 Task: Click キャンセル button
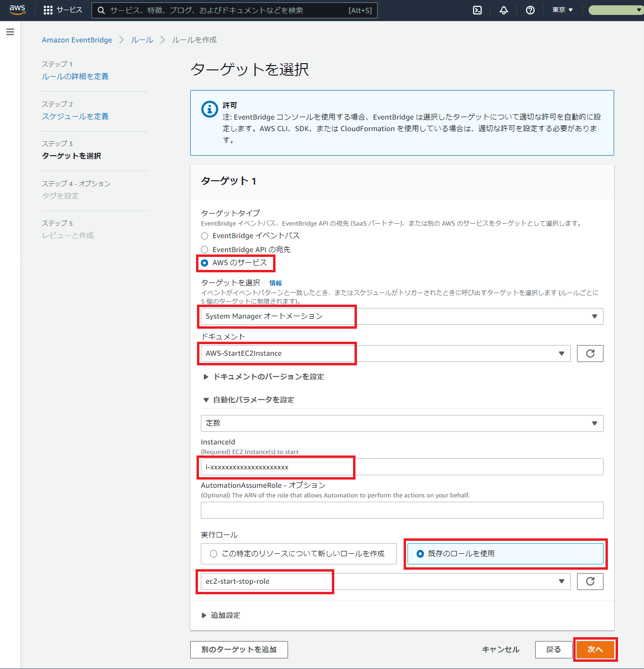click(x=501, y=649)
